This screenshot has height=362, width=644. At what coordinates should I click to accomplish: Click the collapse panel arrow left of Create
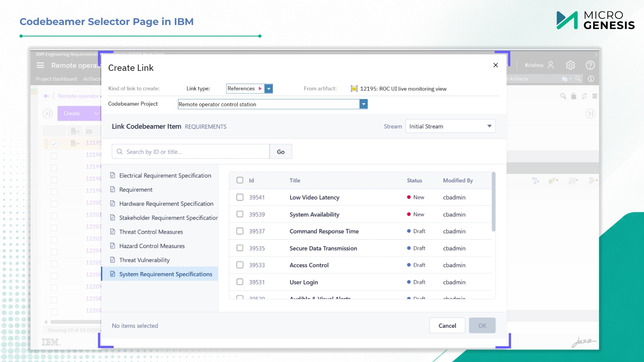[x=48, y=113]
